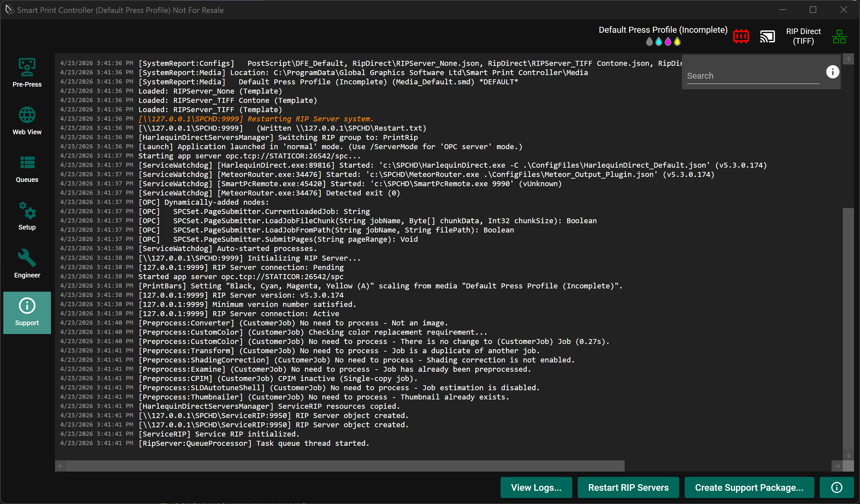Click the black ink drop indicator

click(649, 42)
